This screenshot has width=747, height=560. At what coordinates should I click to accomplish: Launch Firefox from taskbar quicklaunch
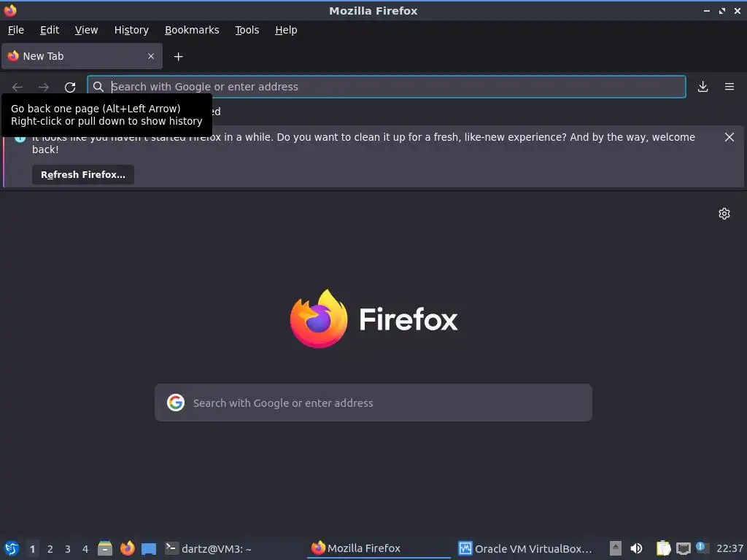click(x=127, y=548)
